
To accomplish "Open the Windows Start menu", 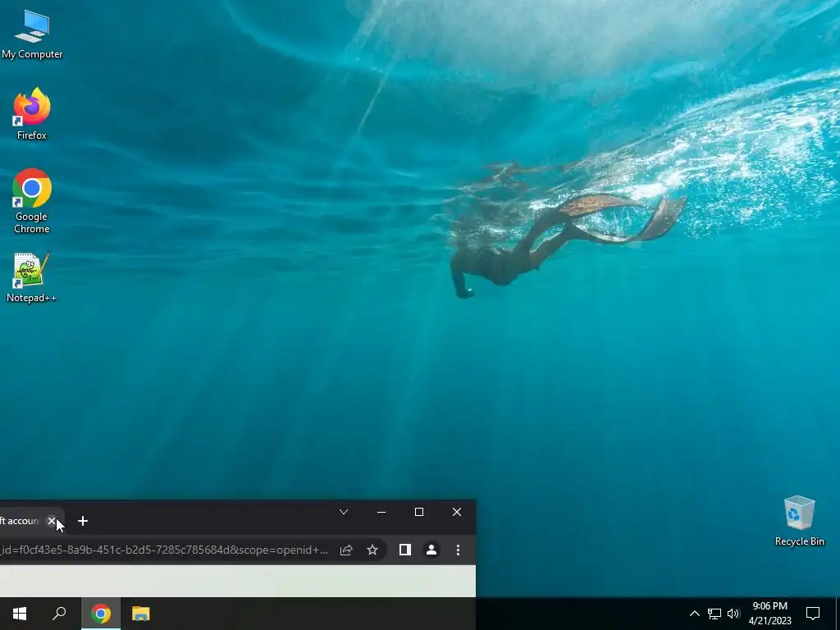I will [x=20, y=614].
